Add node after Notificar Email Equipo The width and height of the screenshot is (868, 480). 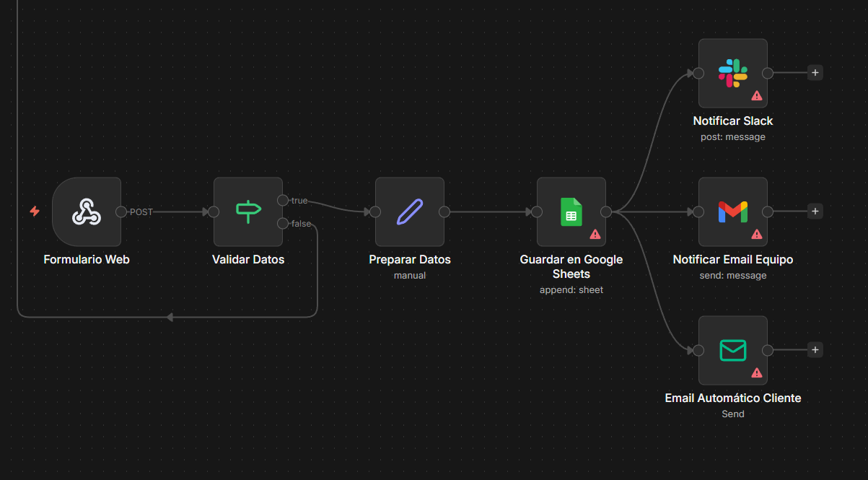pos(815,211)
